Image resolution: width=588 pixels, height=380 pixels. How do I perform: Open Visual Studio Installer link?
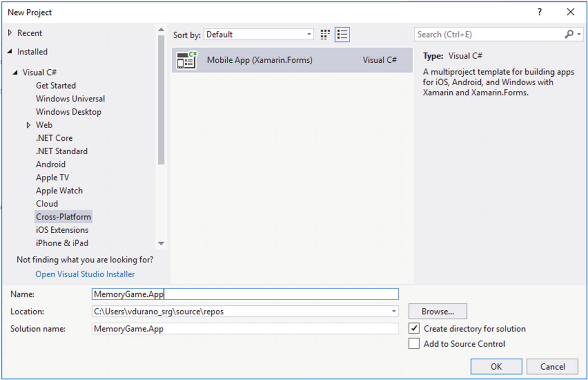pyautogui.click(x=85, y=274)
